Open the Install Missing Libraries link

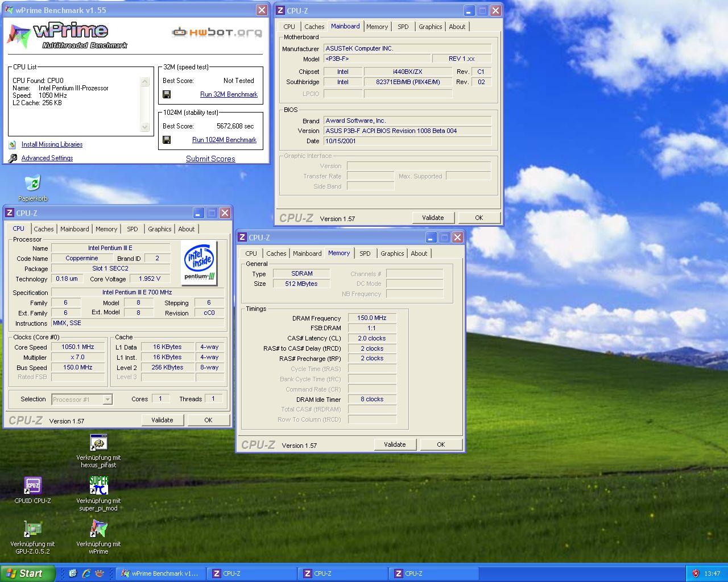click(x=52, y=144)
